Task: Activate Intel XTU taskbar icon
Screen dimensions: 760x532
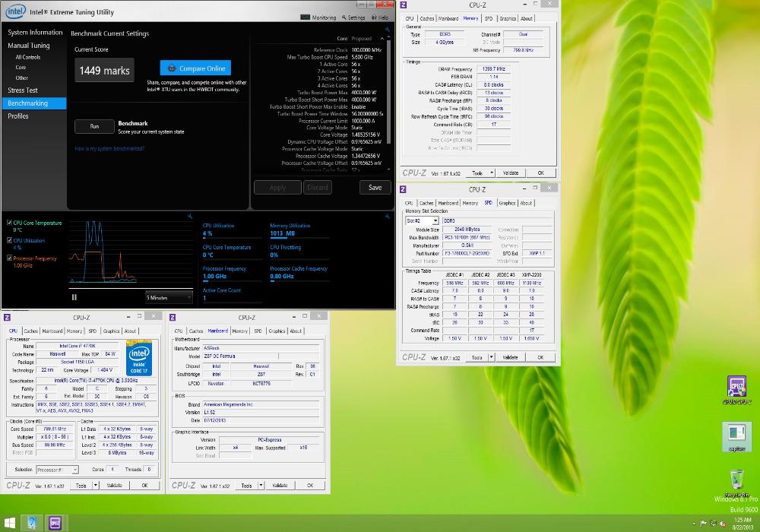Action: [32, 524]
